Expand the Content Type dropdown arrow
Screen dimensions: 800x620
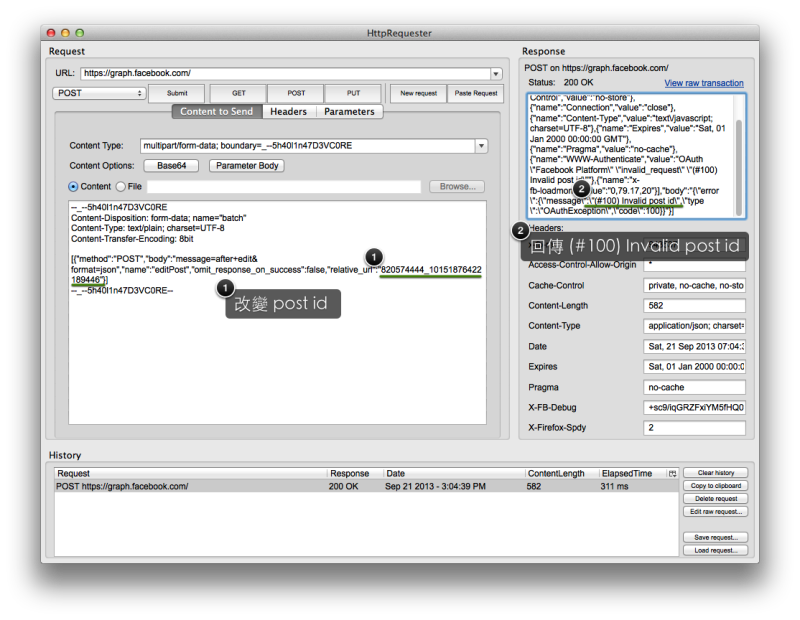pos(481,146)
